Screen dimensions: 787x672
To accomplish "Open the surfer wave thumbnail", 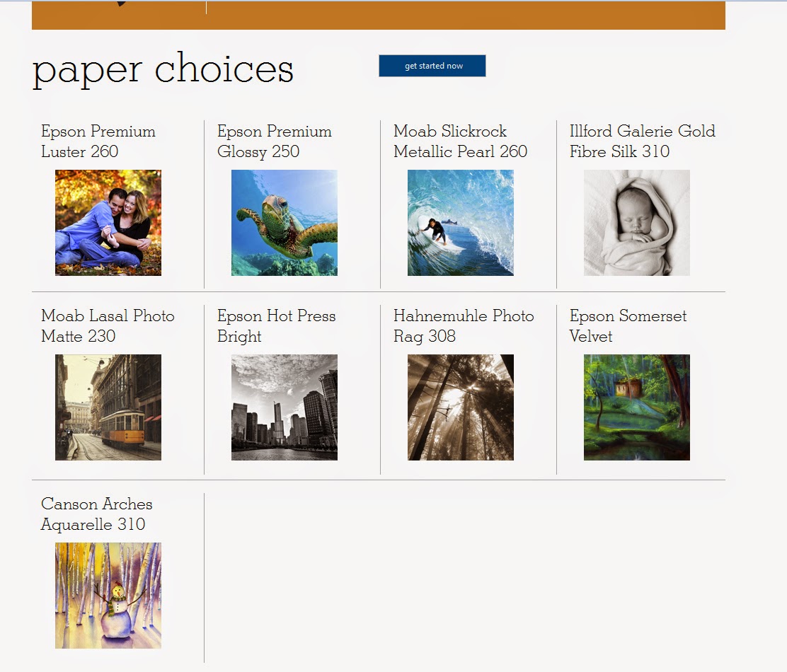I will point(460,223).
